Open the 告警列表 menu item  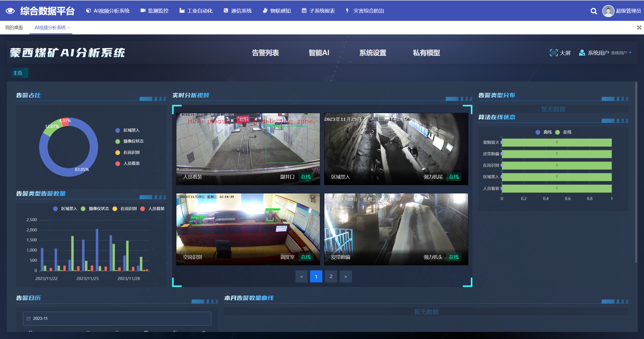(x=265, y=53)
